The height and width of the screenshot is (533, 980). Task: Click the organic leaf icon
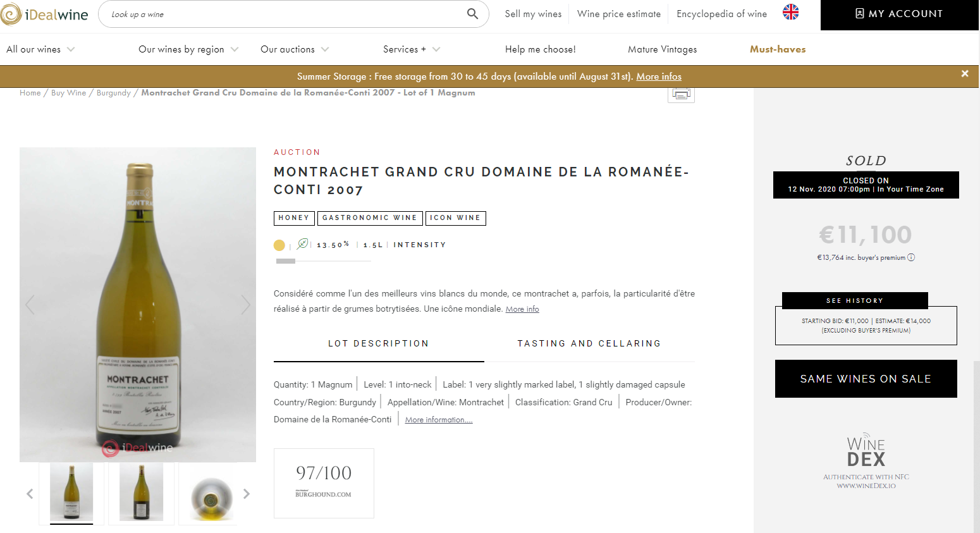[x=302, y=244]
